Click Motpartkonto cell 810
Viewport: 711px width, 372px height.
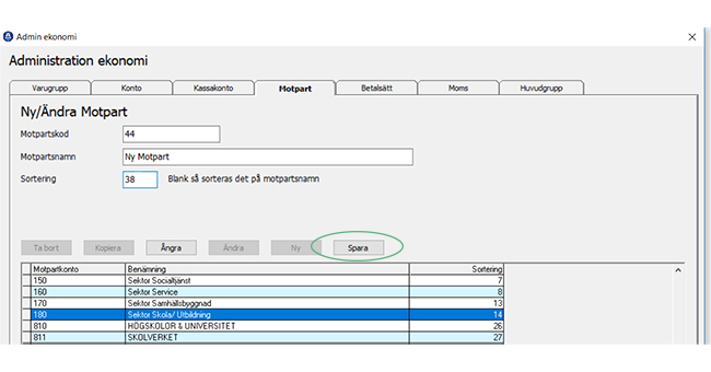point(78,326)
